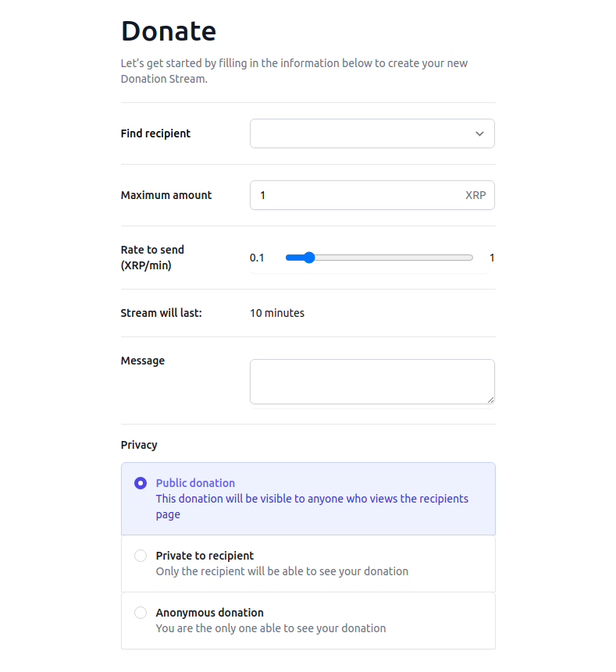Screen dimensions: 616x672
Task: Select the Anonymous donation radio button
Action: tap(141, 613)
